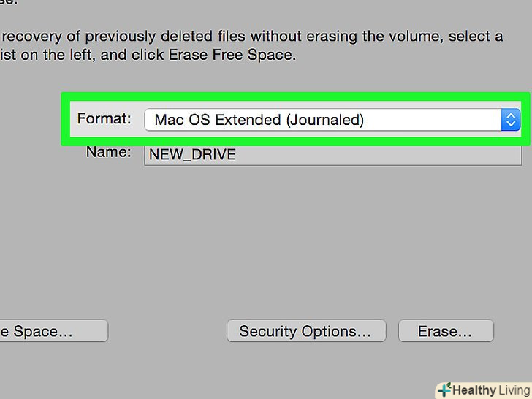Click the "Name:" label
The image size is (532, 399).
pos(108,153)
